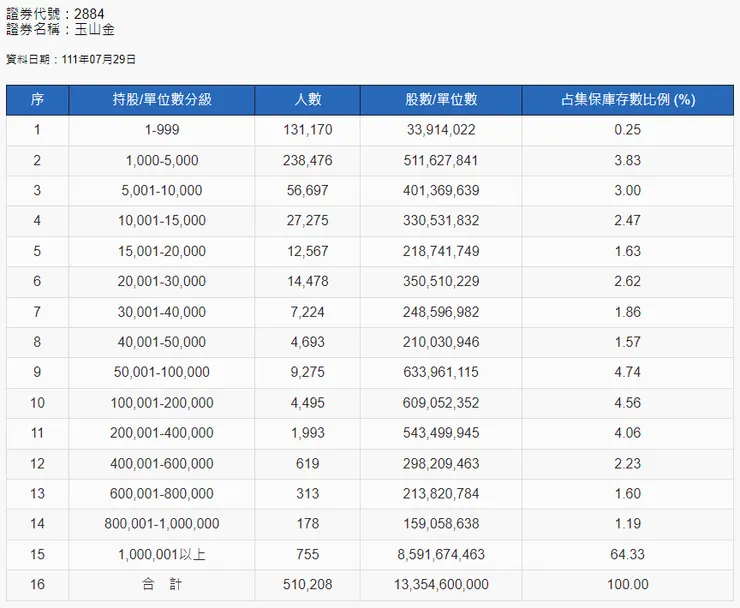740x608 pixels.
Task: Click the 人數 column header
Action: pyautogui.click(x=307, y=100)
